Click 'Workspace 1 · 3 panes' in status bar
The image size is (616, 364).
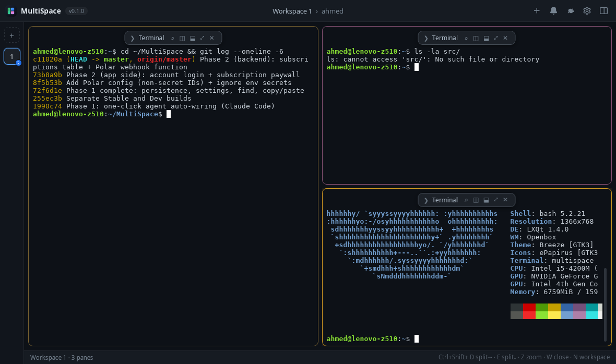(x=62, y=357)
